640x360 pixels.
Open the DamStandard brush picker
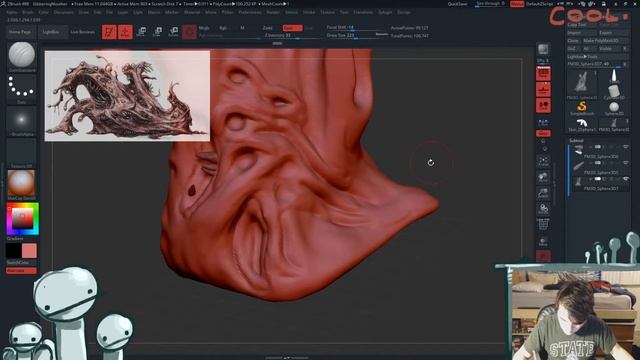[x=22, y=56]
